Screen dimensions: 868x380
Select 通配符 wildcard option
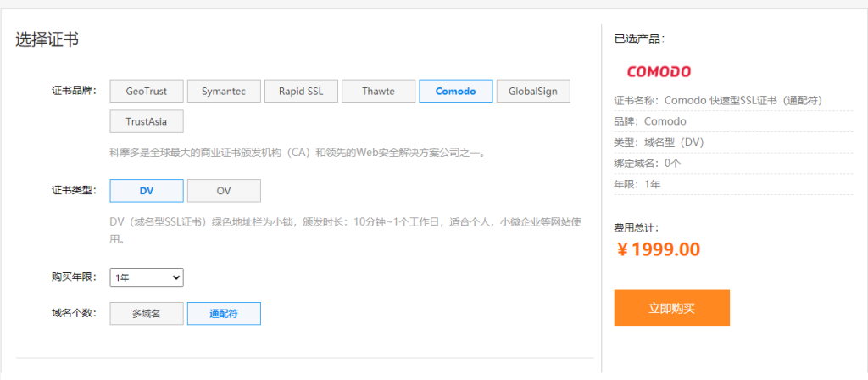[x=224, y=314]
